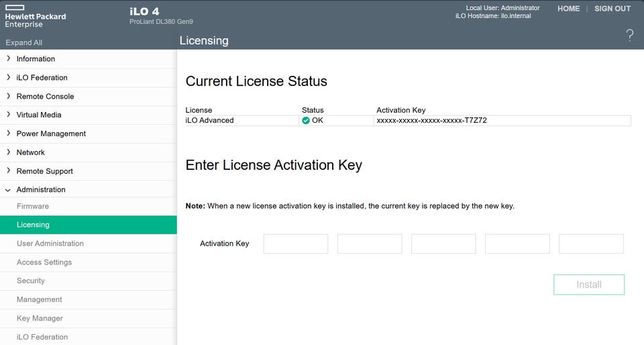Click the Status column header
The image size is (644, 345).
coord(313,110)
